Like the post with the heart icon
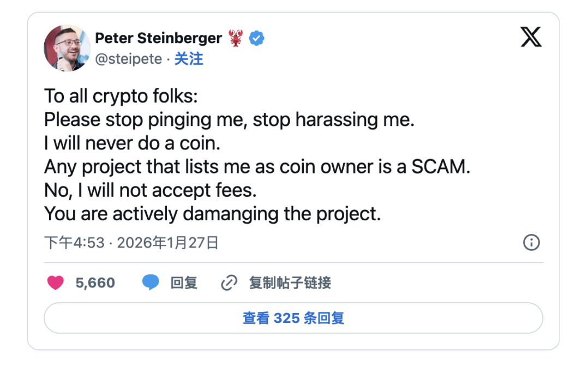Image resolution: width=588 pixels, height=367 pixels. (x=55, y=282)
